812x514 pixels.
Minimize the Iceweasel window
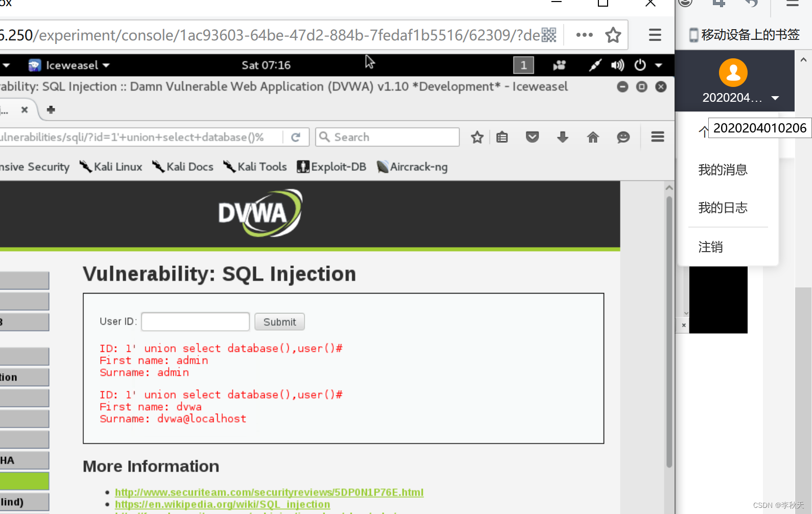pyautogui.click(x=622, y=86)
